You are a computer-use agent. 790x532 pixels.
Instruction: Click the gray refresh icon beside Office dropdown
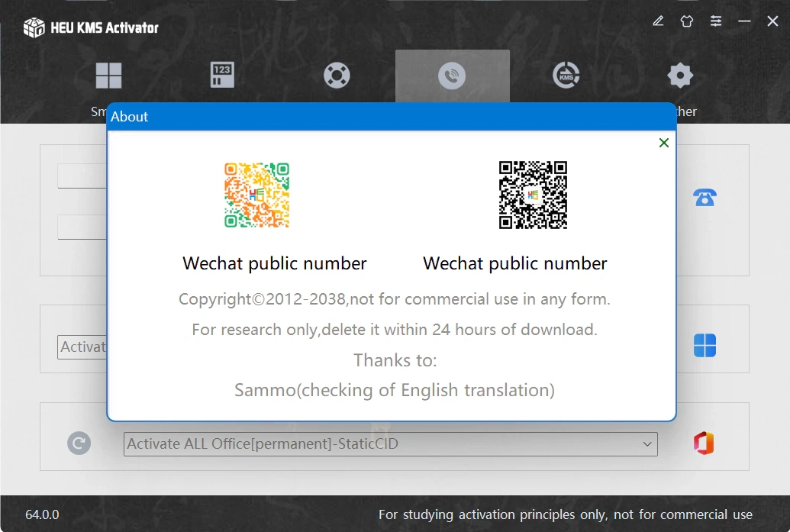click(79, 443)
